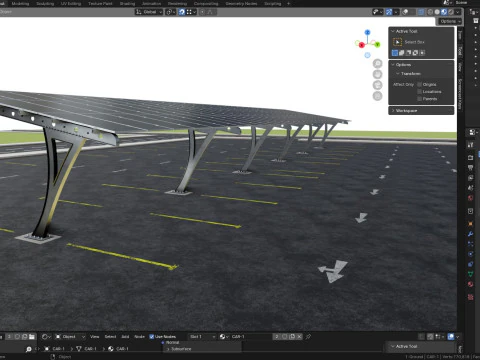The height and width of the screenshot is (360, 480).
Task: Open the UV Editing workspace tab
Action: coord(71,4)
